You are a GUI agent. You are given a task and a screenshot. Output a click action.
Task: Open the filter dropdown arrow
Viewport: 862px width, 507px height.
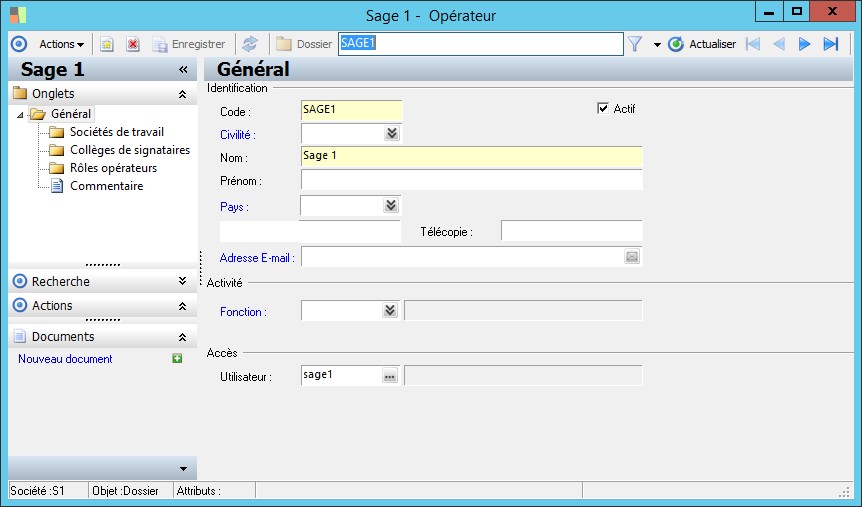coord(657,45)
